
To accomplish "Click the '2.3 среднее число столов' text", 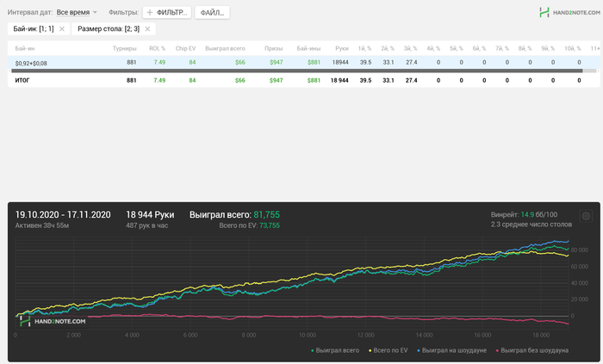I will [x=532, y=225].
